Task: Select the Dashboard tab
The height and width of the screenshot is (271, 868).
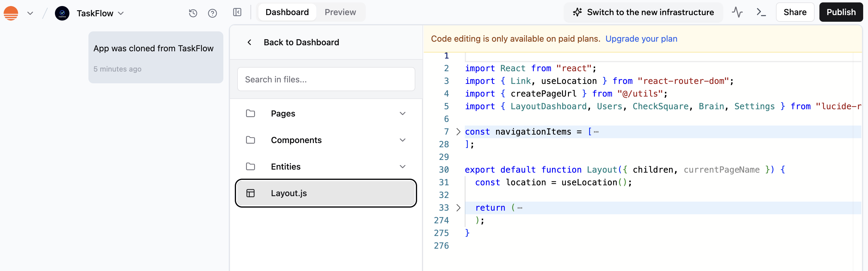Action: [x=287, y=12]
